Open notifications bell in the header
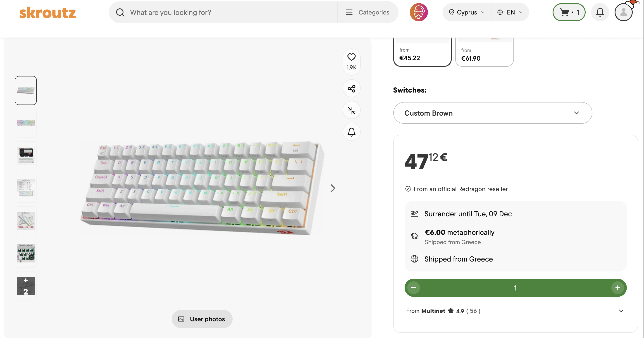The height and width of the screenshot is (338, 644). pos(599,12)
